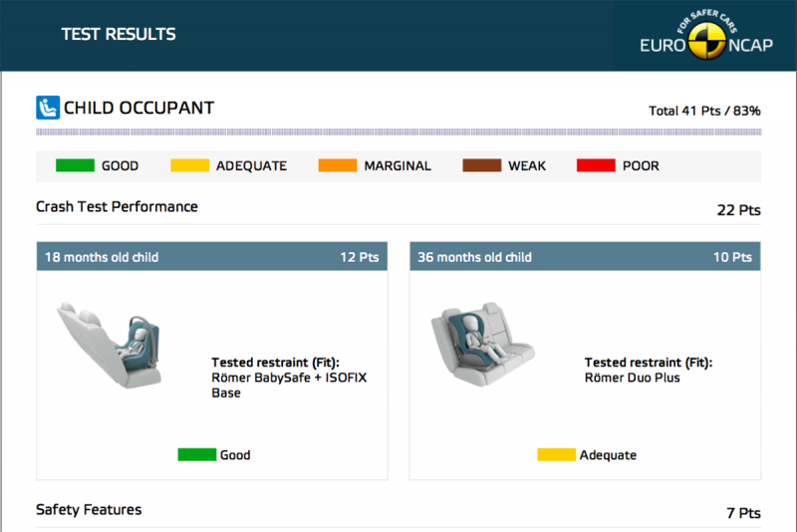Screen dimensions: 797x532
Task: Select the brown WEAK legend swatch
Action: pos(482,165)
